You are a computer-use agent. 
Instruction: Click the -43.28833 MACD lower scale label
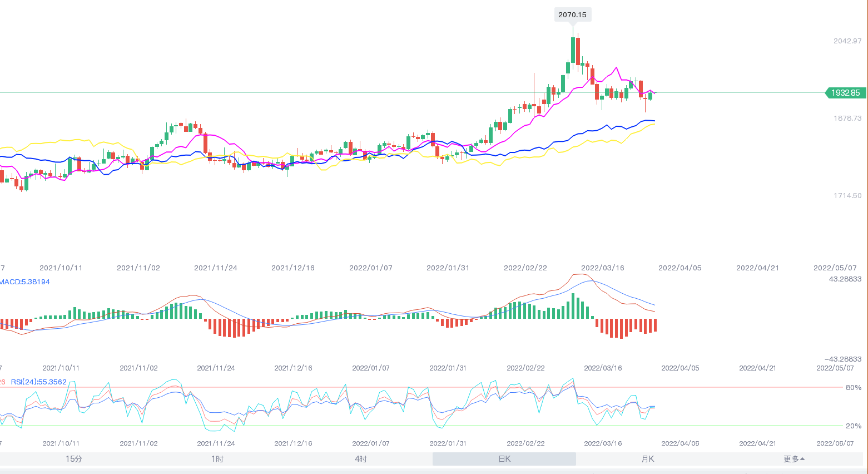click(x=843, y=359)
